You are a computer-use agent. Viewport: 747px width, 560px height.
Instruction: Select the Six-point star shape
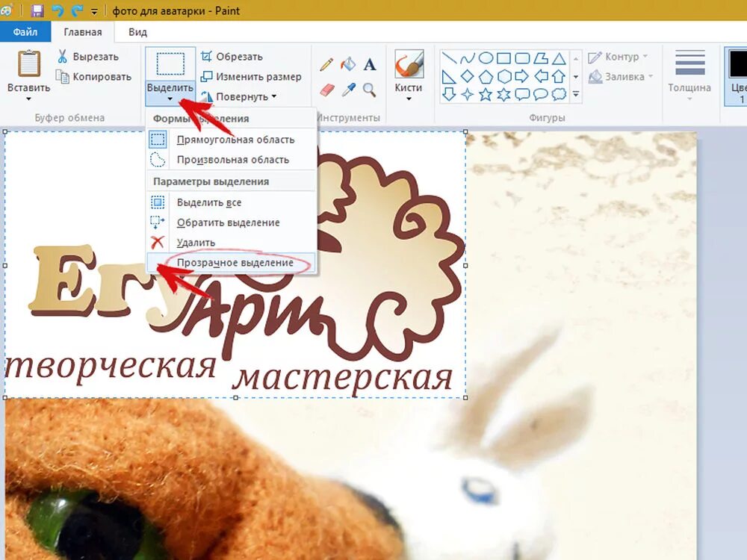point(503,94)
